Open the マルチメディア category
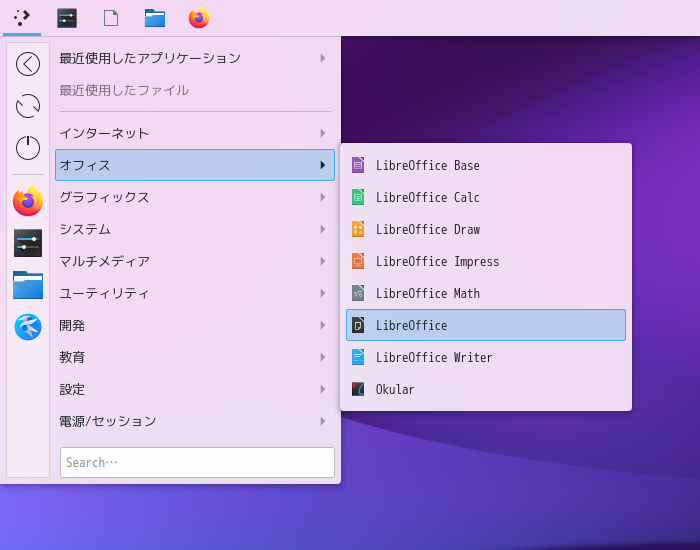Screen dimensions: 700x550 pos(195,261)
